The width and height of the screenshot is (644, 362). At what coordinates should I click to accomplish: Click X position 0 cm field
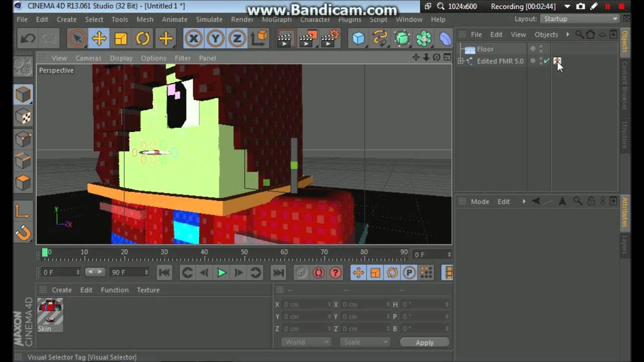pyautogui.click(x=307, y=305)
